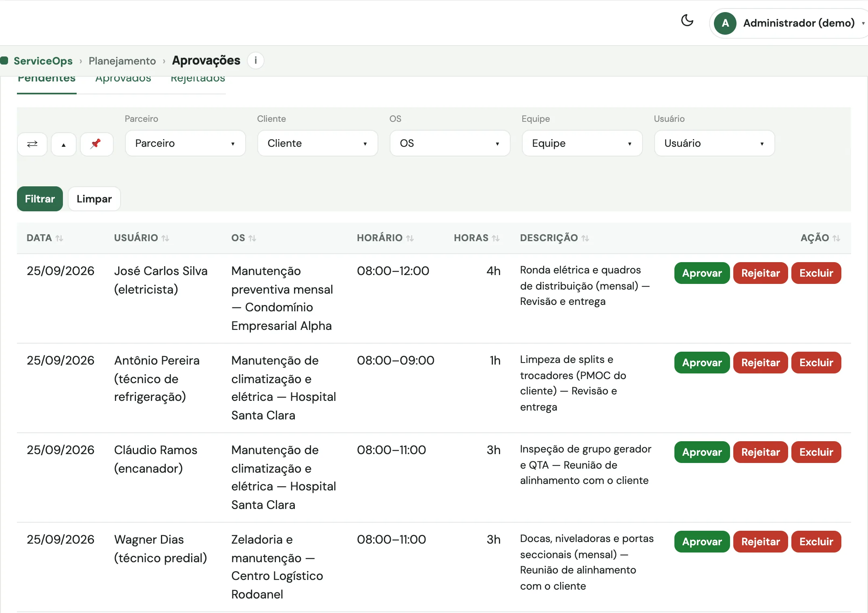The width and height of the screenshot is (868, 613).
Task: Delete Cláudio Ramos's entry
Action: [816, 452]
